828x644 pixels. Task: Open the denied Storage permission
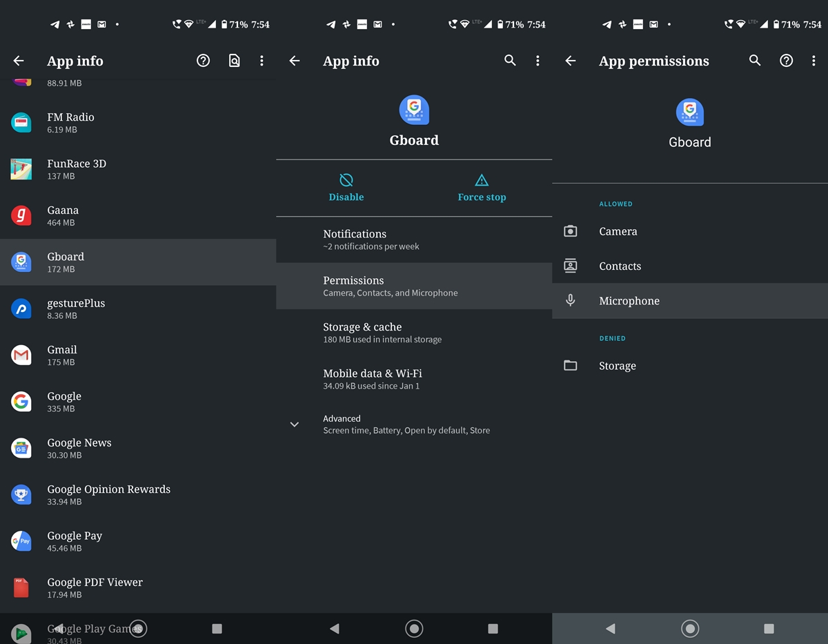[690, 366]
